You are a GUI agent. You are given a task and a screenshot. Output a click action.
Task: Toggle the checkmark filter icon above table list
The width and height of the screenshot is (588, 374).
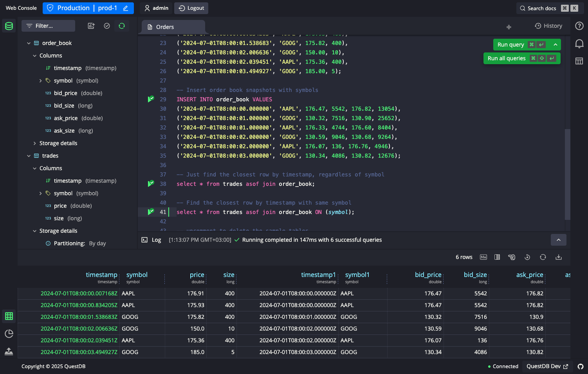coord(107,25)
